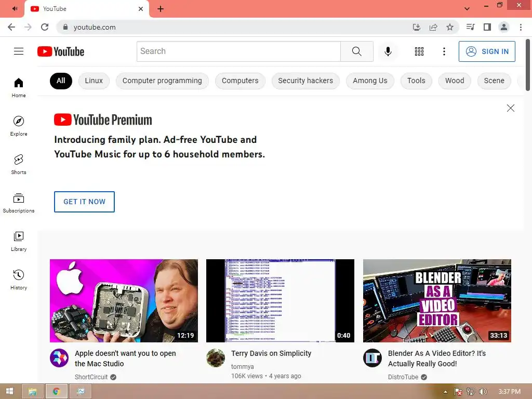Select the Wood chip
This screenshot has height=399, width=532.
(x=455, y=81)
